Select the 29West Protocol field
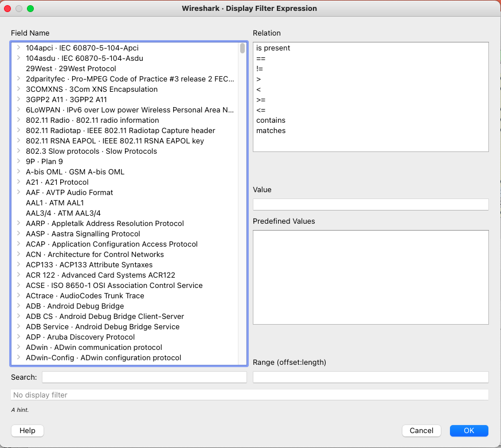 (71, 69)
